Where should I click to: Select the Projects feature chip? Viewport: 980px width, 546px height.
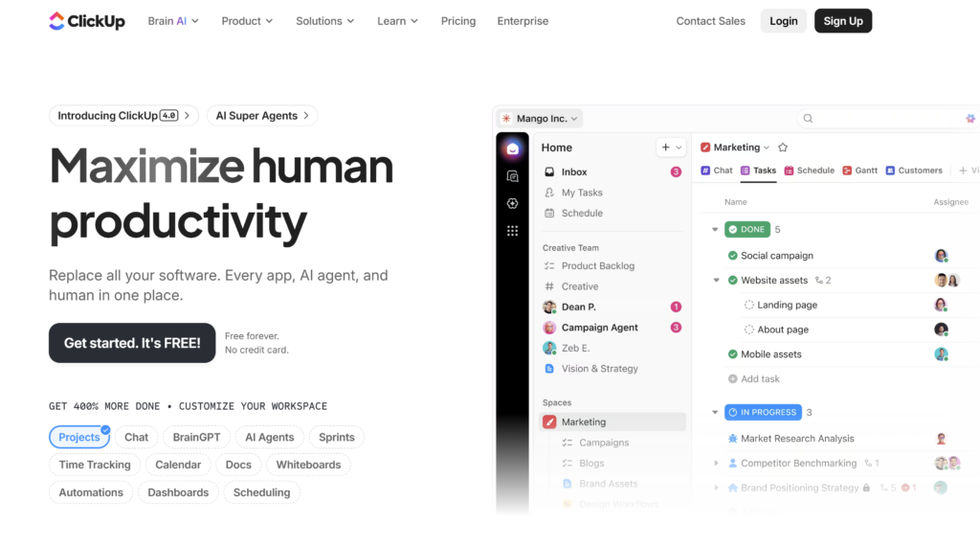pos(79,438)
